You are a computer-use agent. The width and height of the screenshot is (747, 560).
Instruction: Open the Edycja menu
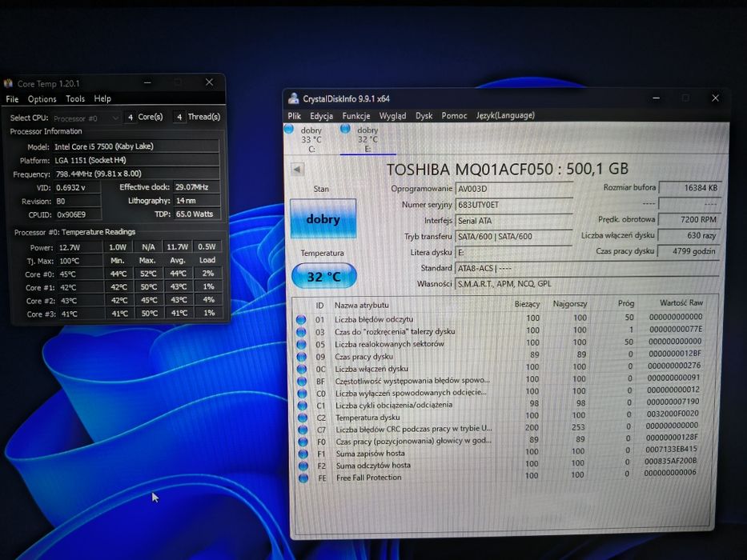click(x=321, y=116)
